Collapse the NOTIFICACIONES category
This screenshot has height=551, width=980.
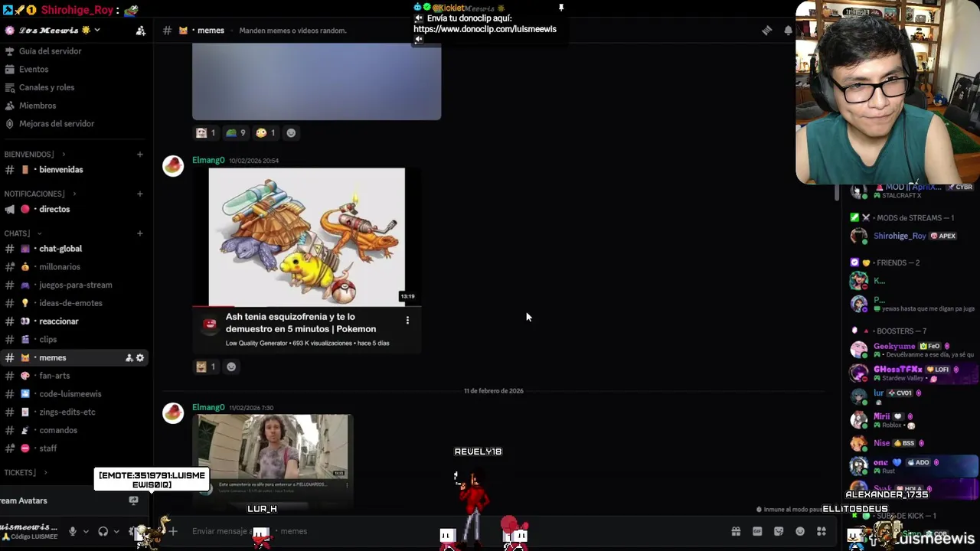(x=39, y=194)
